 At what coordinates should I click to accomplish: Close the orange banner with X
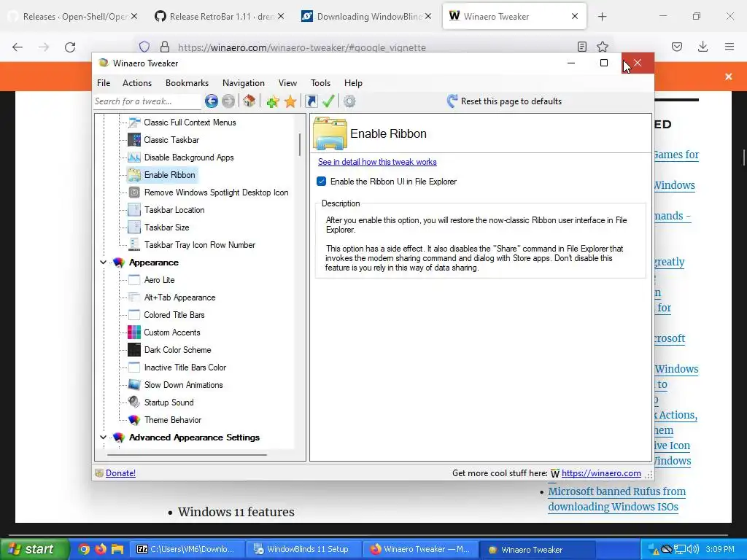click(x=729, y=76)
